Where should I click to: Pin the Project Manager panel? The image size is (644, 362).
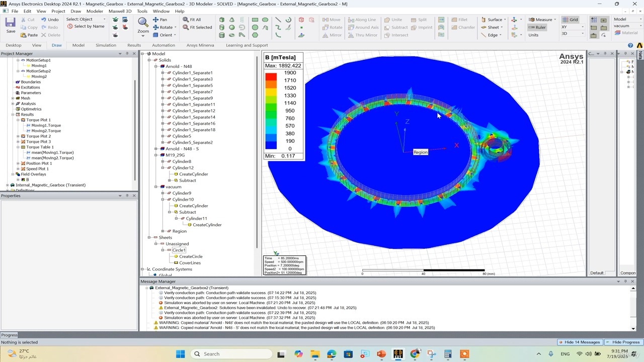tap(127, 54)
